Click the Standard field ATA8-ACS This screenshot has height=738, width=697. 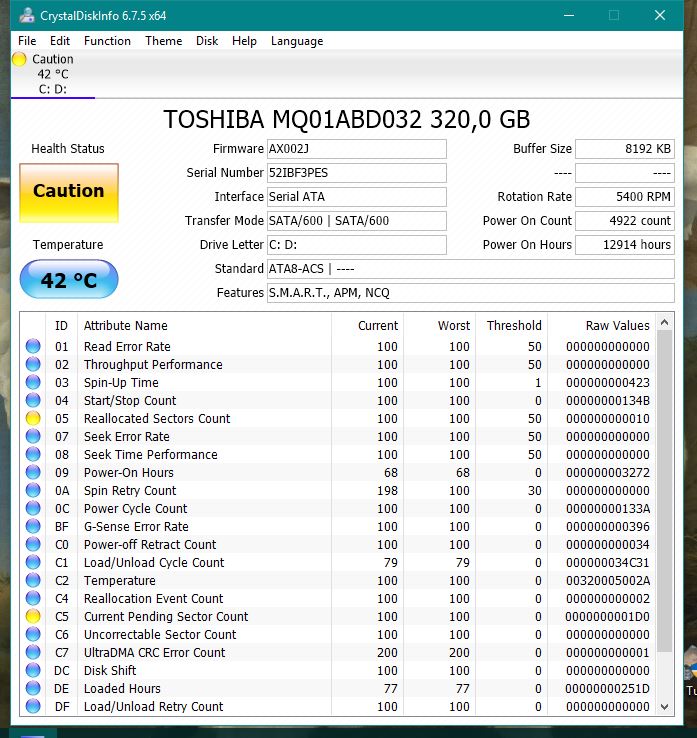point(471,269)
